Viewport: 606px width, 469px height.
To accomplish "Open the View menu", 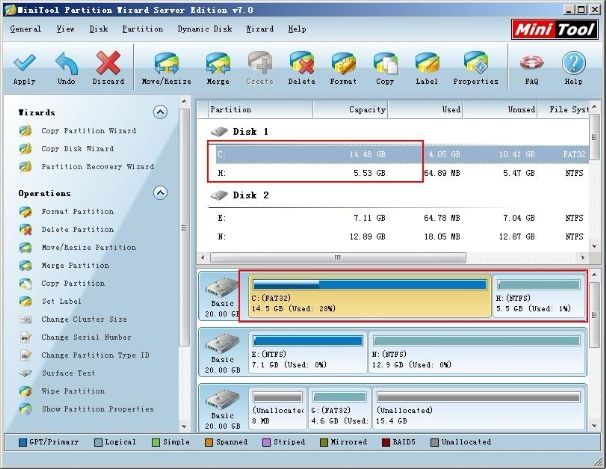I will [65, 29].
